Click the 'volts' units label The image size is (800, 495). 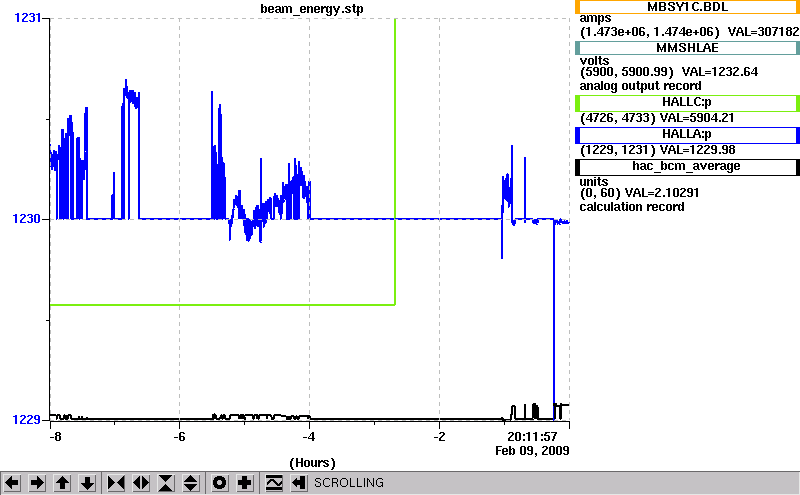click(594, 61)
